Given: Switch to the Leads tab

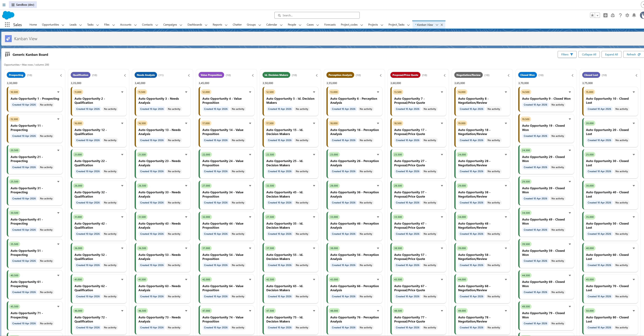Looking at the screenshot, I should coord(73,25).
